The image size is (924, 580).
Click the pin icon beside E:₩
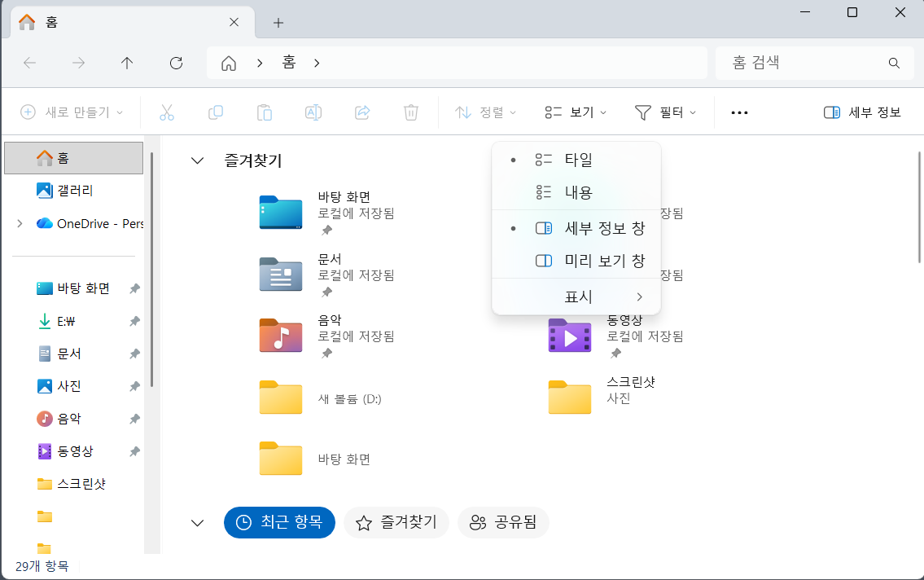(x=134, y=321)
